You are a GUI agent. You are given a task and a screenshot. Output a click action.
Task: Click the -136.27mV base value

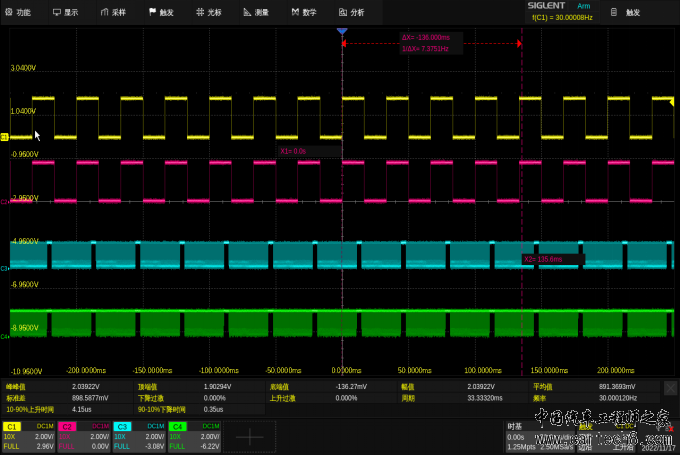[351, 386]
